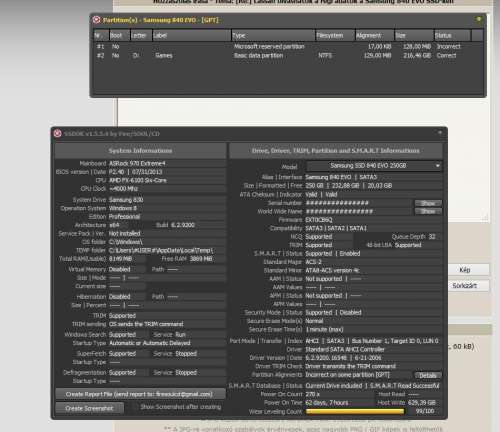This screenshot has width=500, height=432.
Task: Click the OS sends the TRIM command value
Action: 146,324
